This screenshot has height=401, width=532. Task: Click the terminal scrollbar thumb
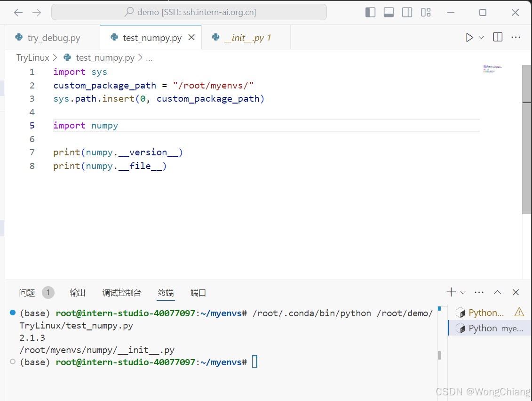tap(439, 355)
